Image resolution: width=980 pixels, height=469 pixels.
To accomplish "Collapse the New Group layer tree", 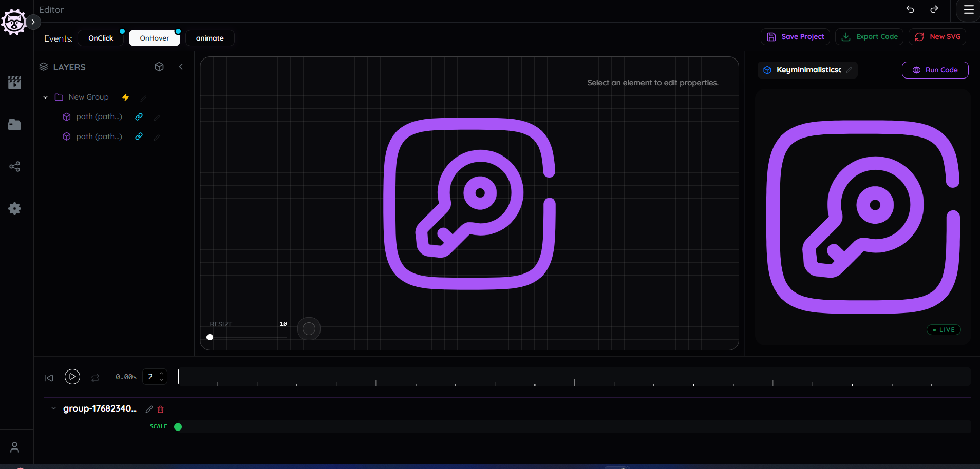I will point(45,97).
